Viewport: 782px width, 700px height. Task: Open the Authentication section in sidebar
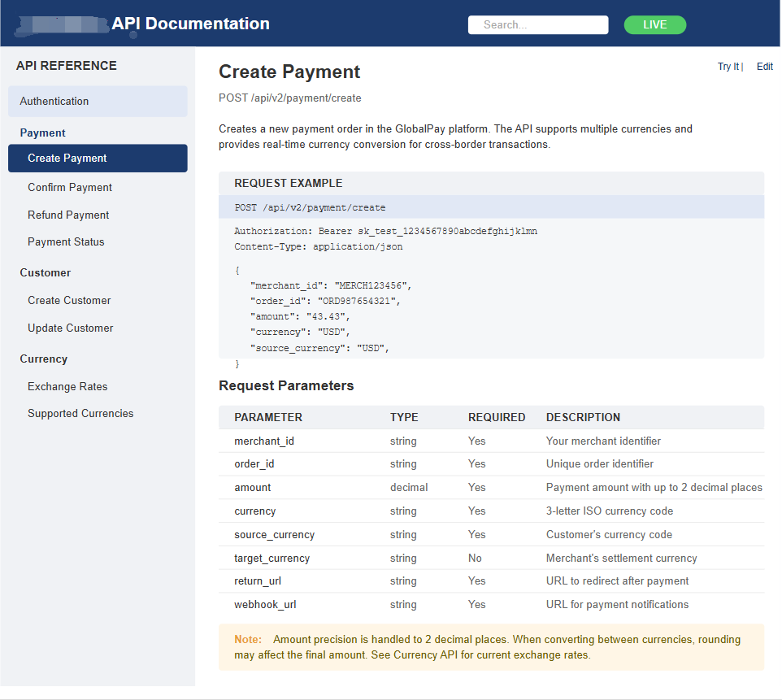[98, 102]
